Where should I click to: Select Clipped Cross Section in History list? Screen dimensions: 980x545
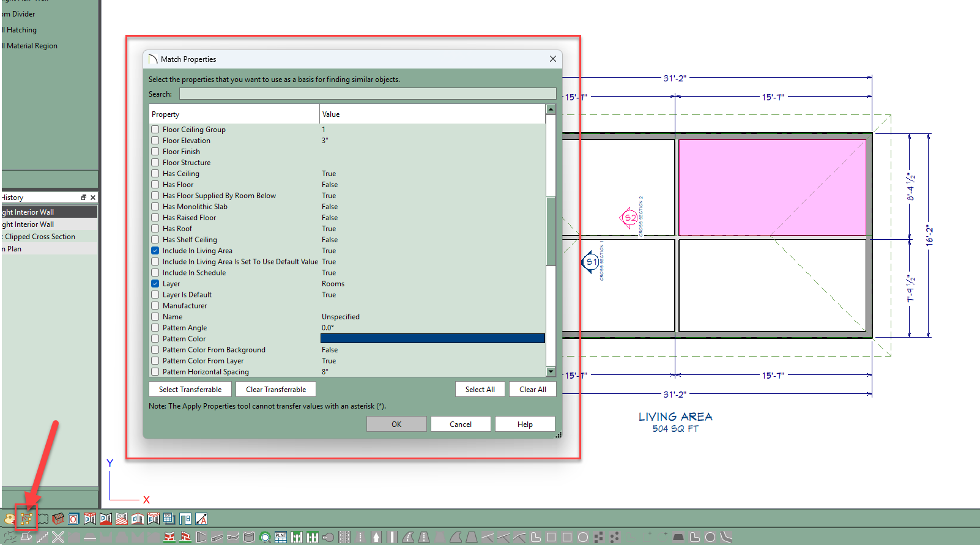tap(40, 237)
